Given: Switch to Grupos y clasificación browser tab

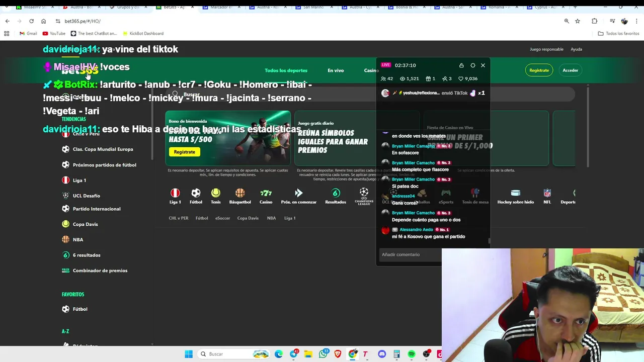Looking at the screenshot, I should (x=127, y=7).
